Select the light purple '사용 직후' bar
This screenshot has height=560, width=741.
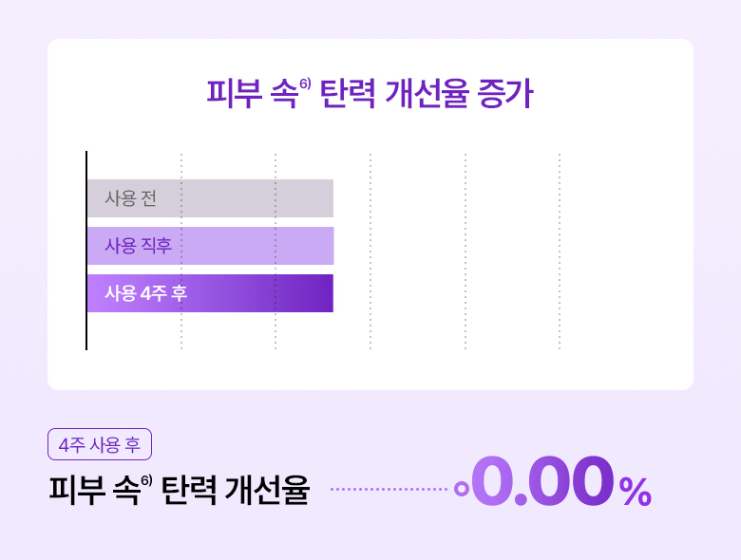click(210, 246)
